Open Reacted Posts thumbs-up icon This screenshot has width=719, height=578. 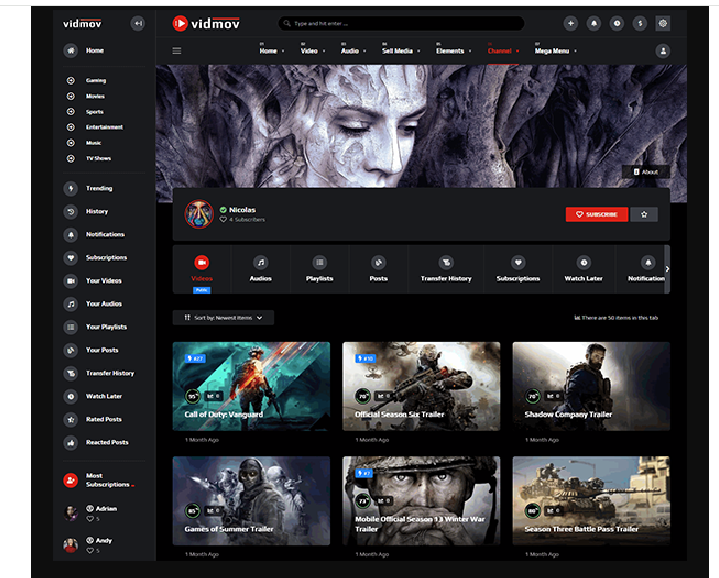(x=71, y=443)
